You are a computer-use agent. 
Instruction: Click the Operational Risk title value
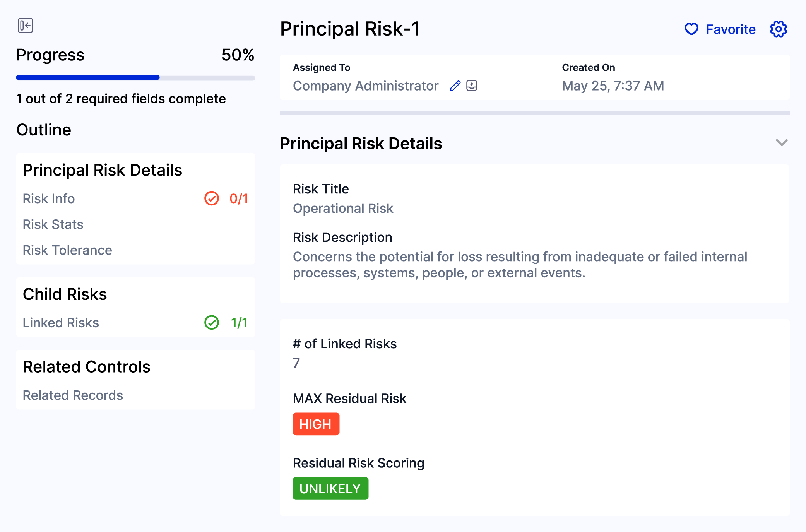pyautogui.click(x=343, y=208)
